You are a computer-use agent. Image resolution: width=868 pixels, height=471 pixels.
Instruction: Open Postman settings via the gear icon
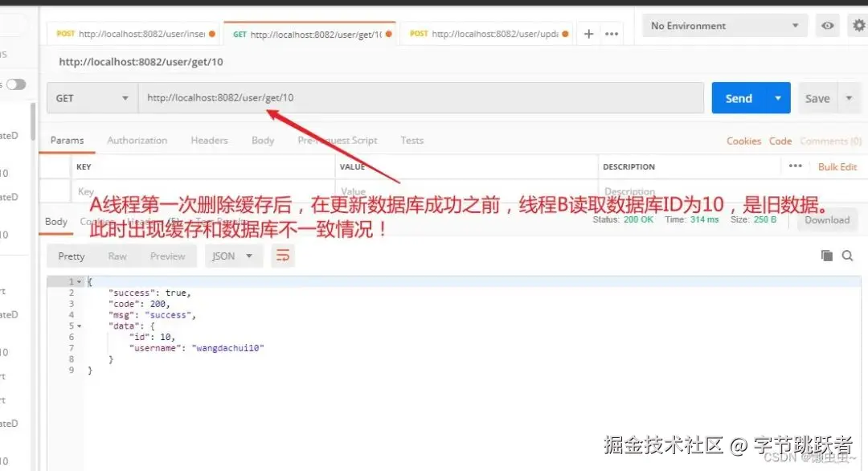point(858,25)
